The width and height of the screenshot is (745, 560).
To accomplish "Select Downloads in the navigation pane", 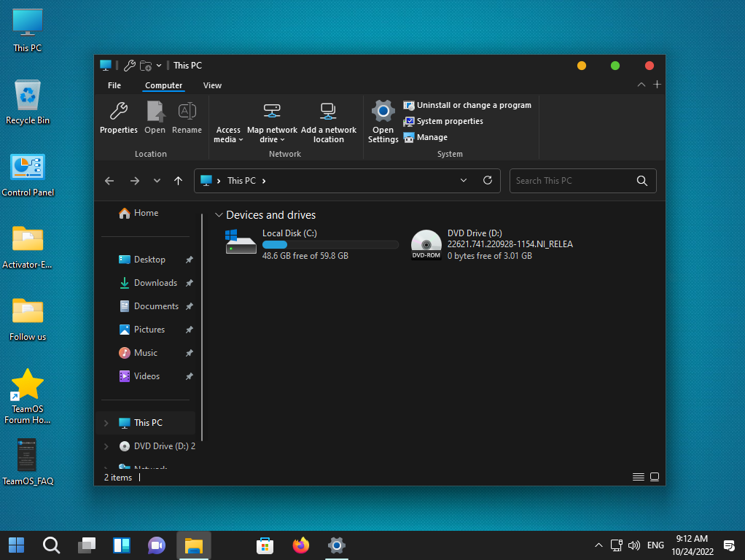I will point(155,283).
